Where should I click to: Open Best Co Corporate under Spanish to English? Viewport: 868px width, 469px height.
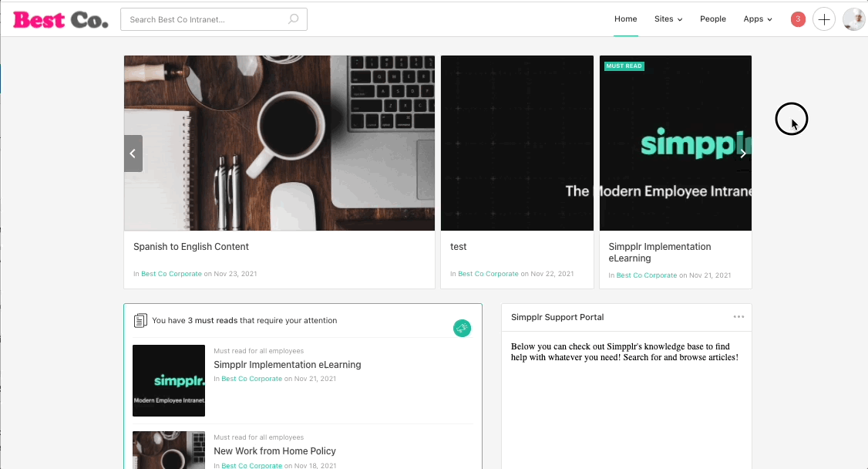coord(172,274)
